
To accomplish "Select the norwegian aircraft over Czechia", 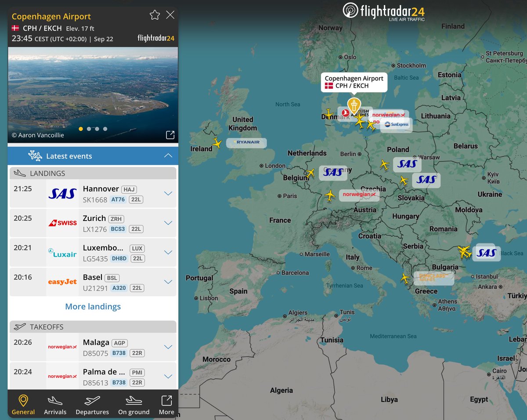I will 330,196.
